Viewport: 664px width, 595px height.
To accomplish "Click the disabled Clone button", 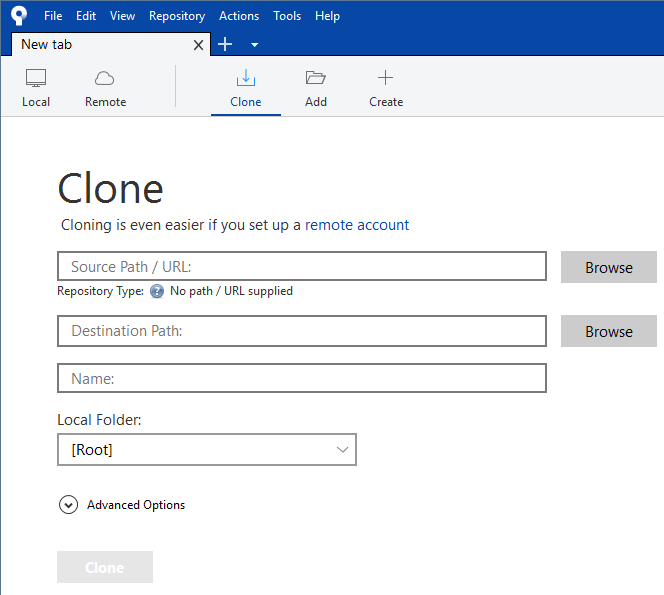I will 105,567.
